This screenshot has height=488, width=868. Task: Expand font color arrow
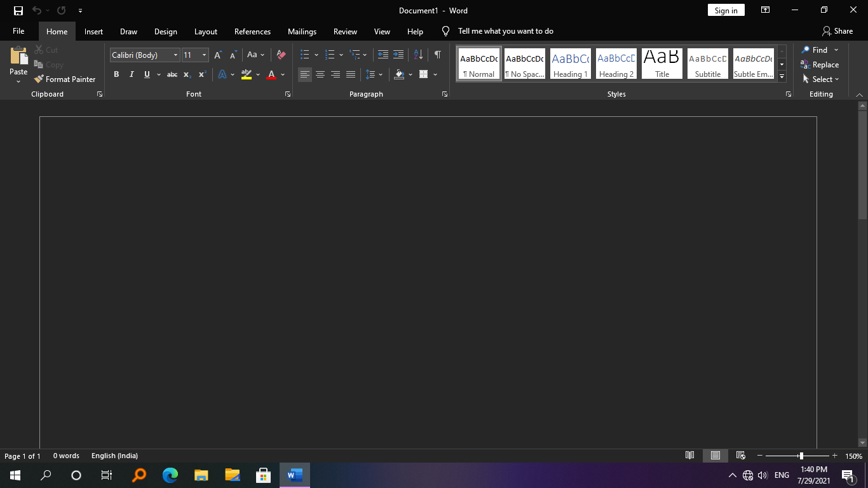coord(283,74)
